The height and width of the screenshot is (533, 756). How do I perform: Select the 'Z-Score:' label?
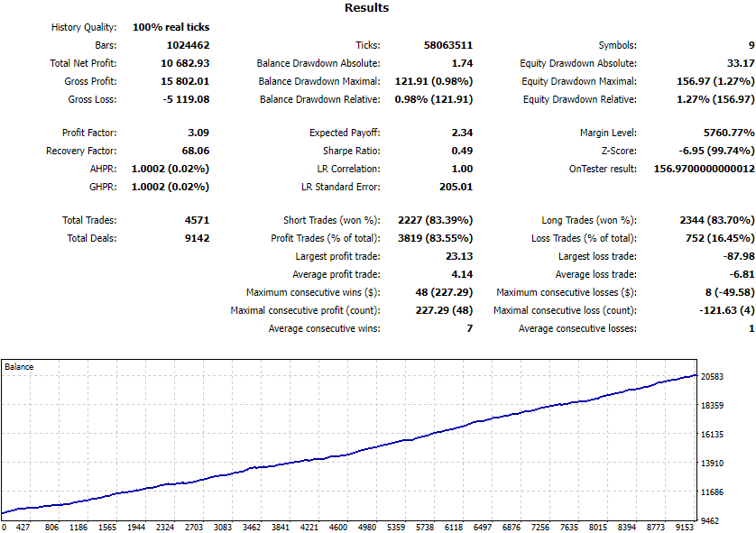[619, 151]
